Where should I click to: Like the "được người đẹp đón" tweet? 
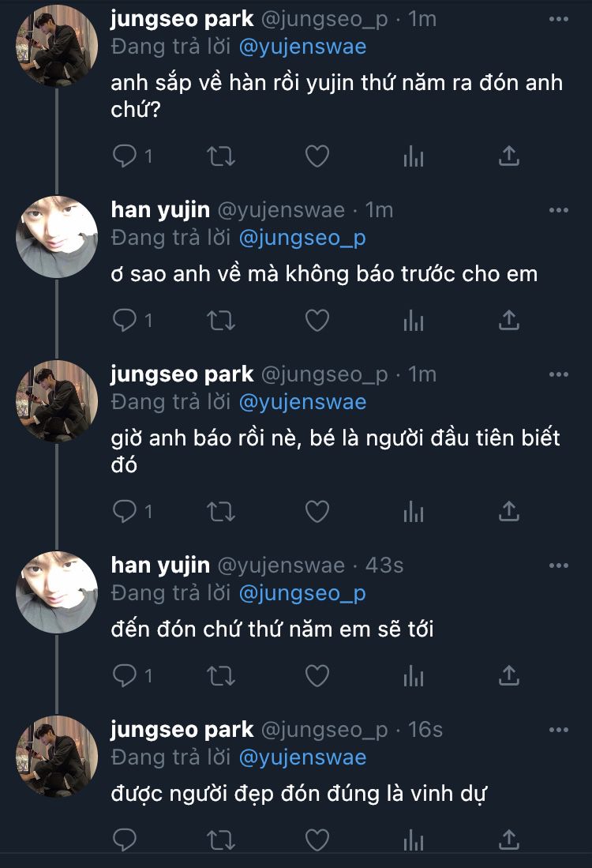click(x=317, y=839)
